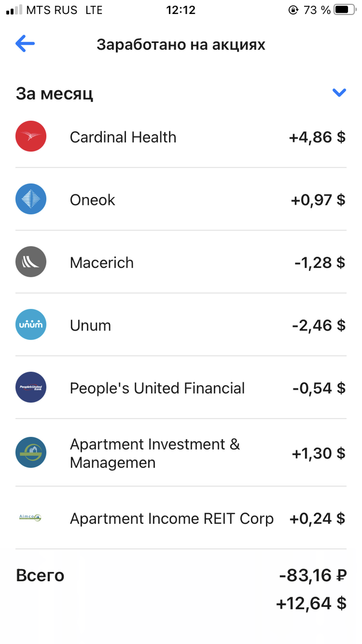The width and height of the screenshot is (362, 644).
Task: Tap People's United Financial name
Action: (157, 388)
